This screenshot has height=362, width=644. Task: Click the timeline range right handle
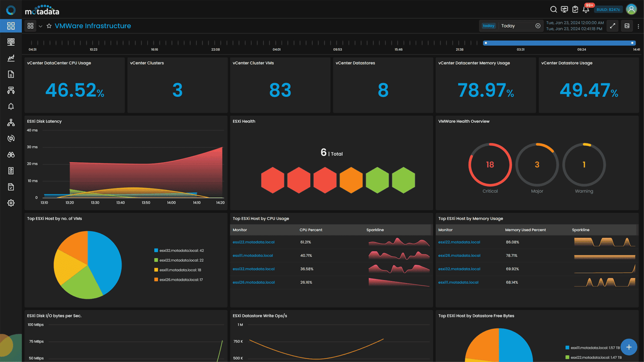tap(632, 43)
